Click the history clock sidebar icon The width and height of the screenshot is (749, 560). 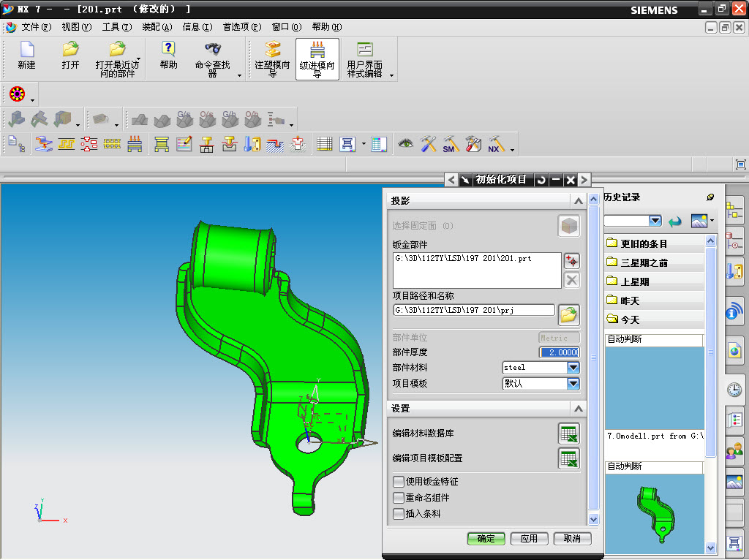click(734, 390)
